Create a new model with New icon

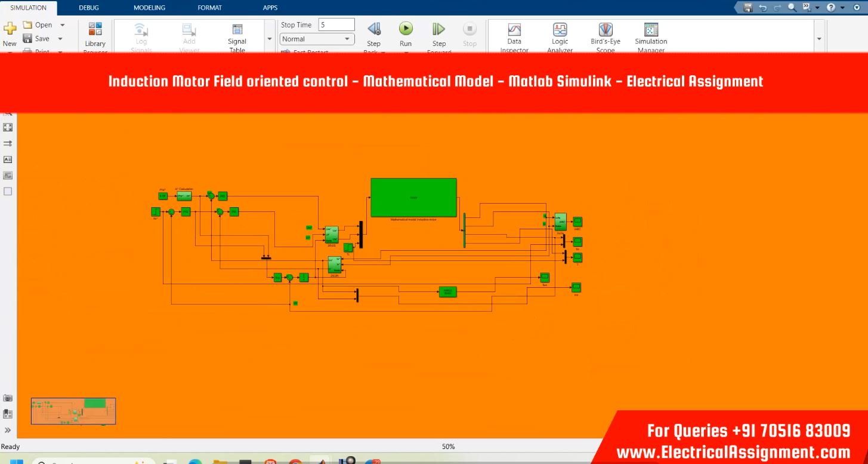pos(10,35)
